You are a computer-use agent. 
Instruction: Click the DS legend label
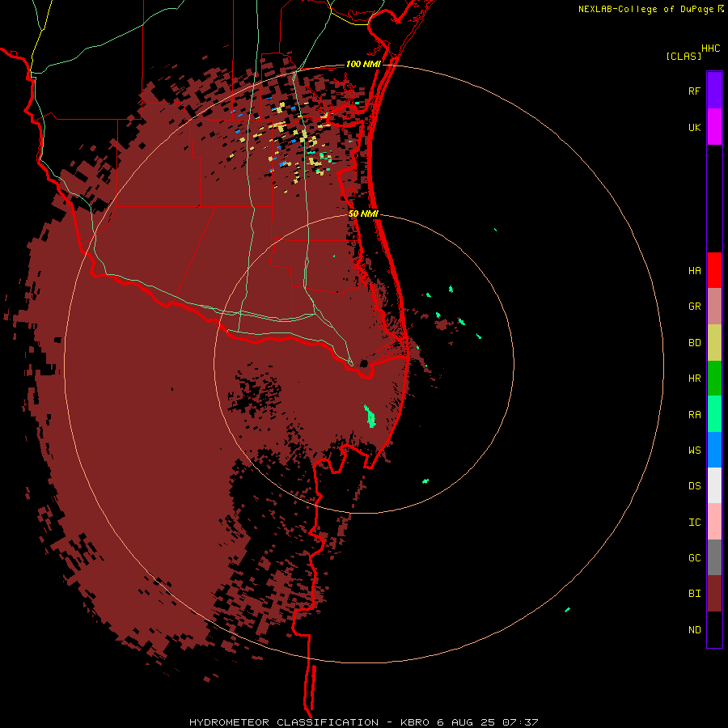[694, 486]
